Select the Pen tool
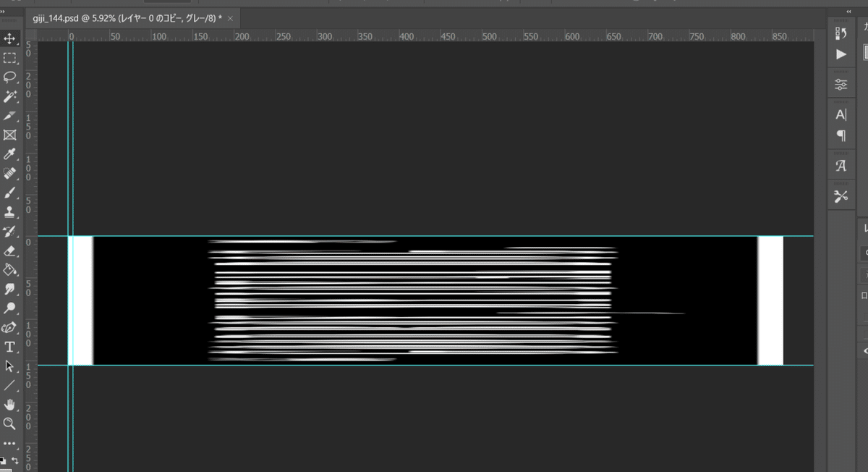The image size is (868, 472). pyautogui.click(x=10, y=328)
